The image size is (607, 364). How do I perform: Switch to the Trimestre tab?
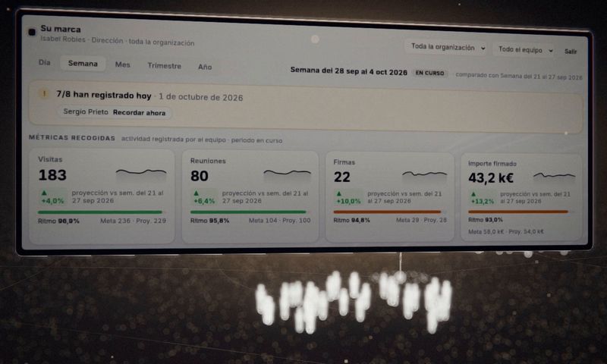pyautogui.click(x=164, y=66)
